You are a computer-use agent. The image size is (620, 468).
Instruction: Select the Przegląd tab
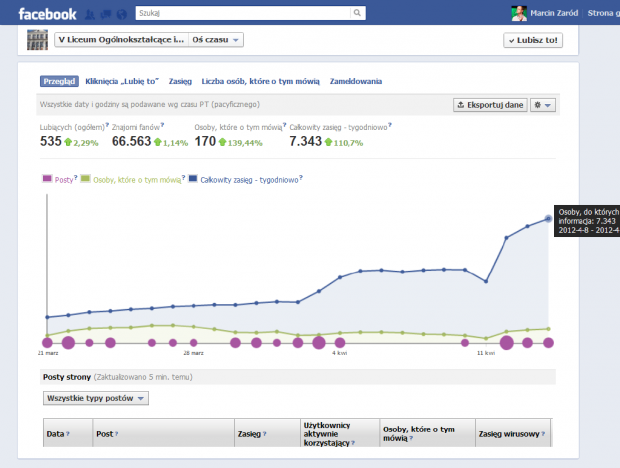[59, 81]
